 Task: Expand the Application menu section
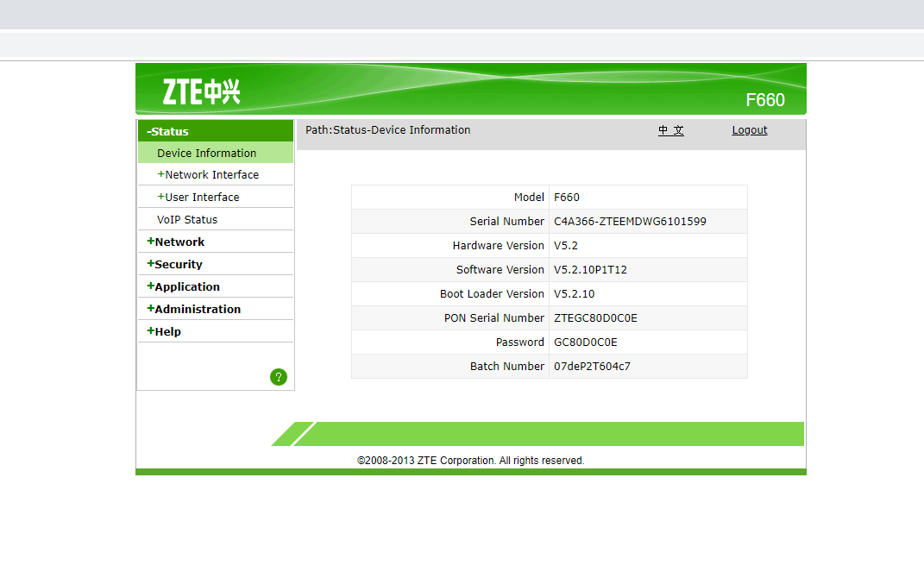[x=183, y=287]
